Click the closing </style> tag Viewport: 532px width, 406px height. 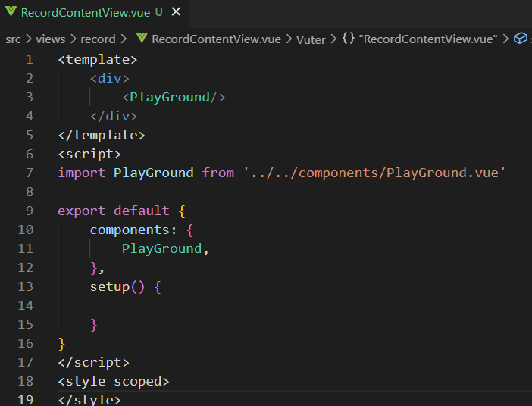point(89,400)
